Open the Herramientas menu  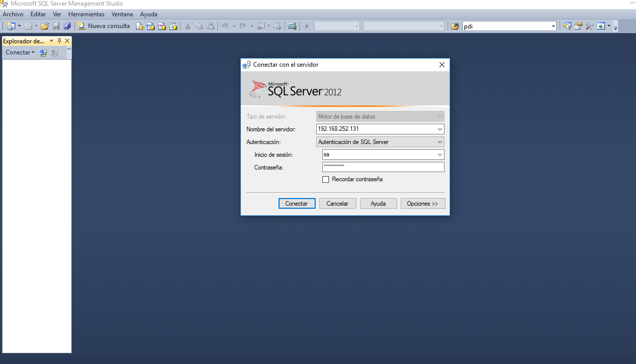pyautogui.click(x=86, y=14)
